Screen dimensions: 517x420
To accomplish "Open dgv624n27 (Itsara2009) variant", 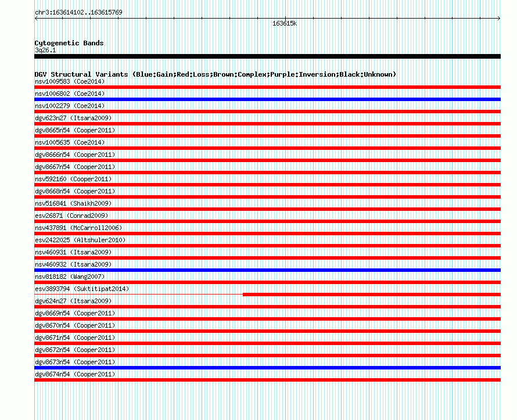I will (73, 301).
